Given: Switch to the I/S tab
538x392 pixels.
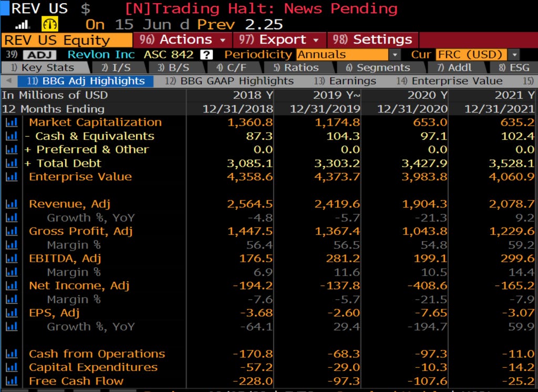Looking at the screenshot, I should (x=117, y=68).
